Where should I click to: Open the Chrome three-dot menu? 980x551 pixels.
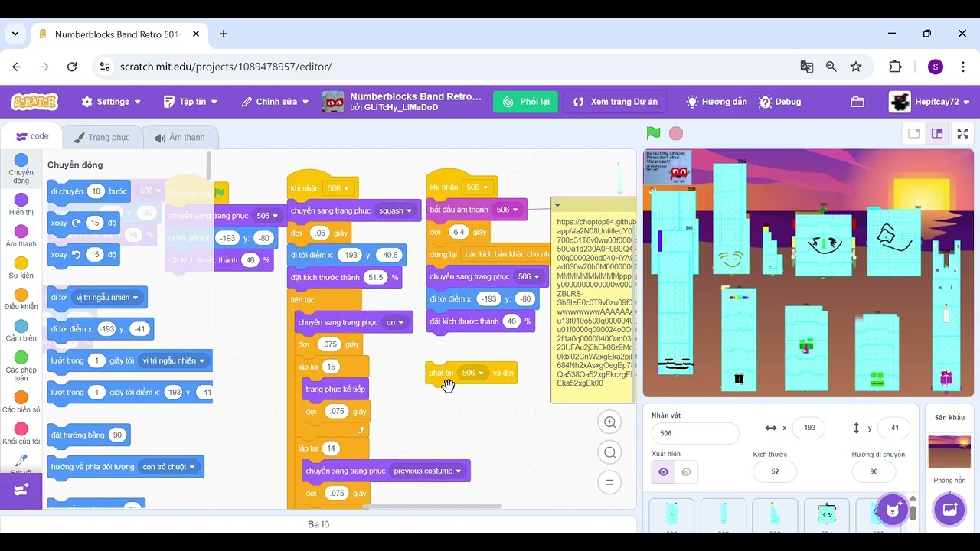(962, 67)
